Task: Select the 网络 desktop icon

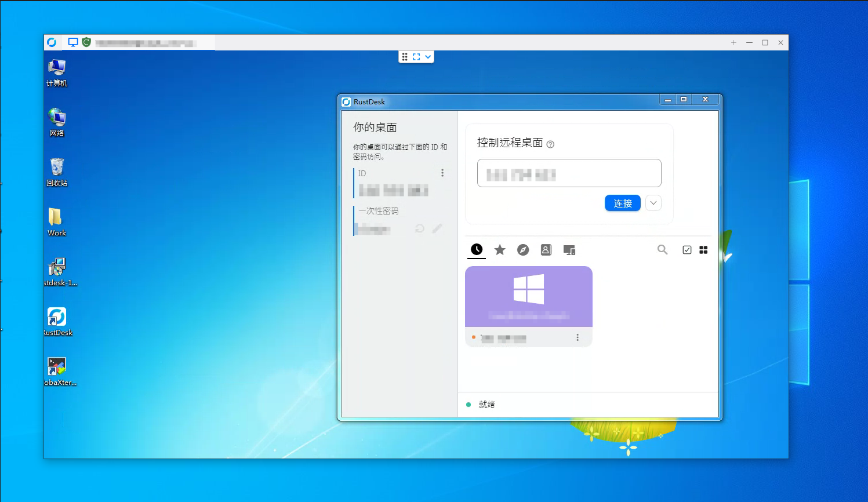Action: (57, 123)
